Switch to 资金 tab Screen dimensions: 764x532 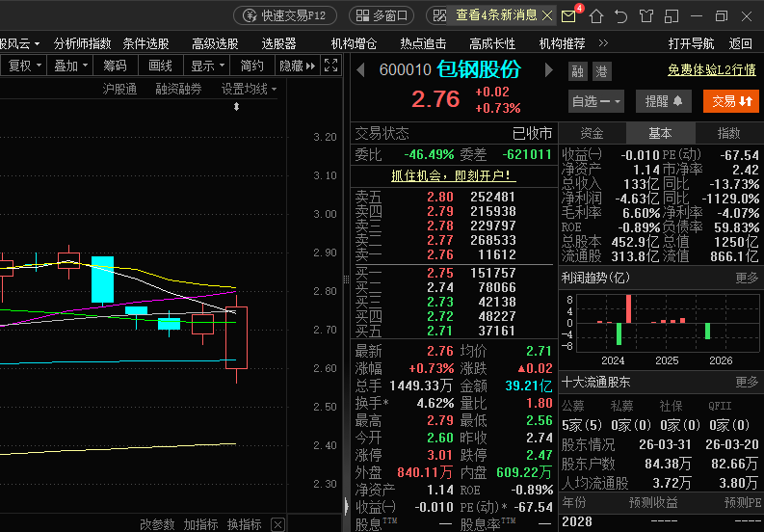(592, 133)
